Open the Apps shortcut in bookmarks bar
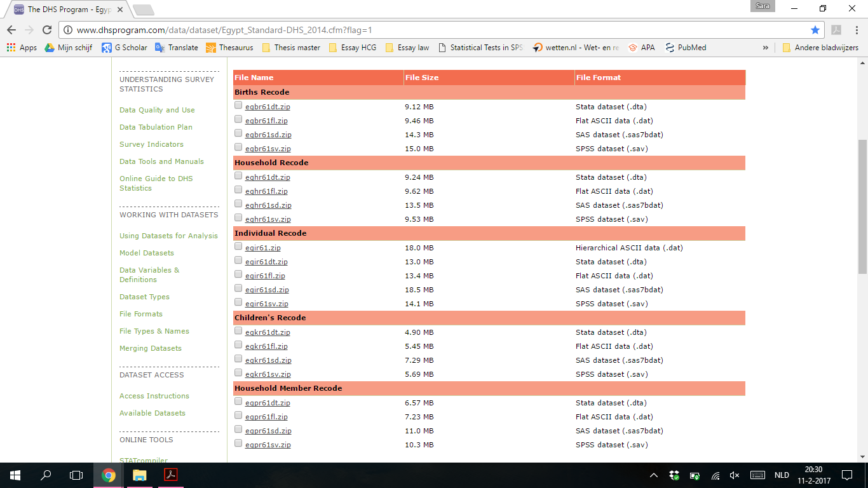The height and width of the screenshot is (488, 868). pyautogui.click(x=22, y=48)
